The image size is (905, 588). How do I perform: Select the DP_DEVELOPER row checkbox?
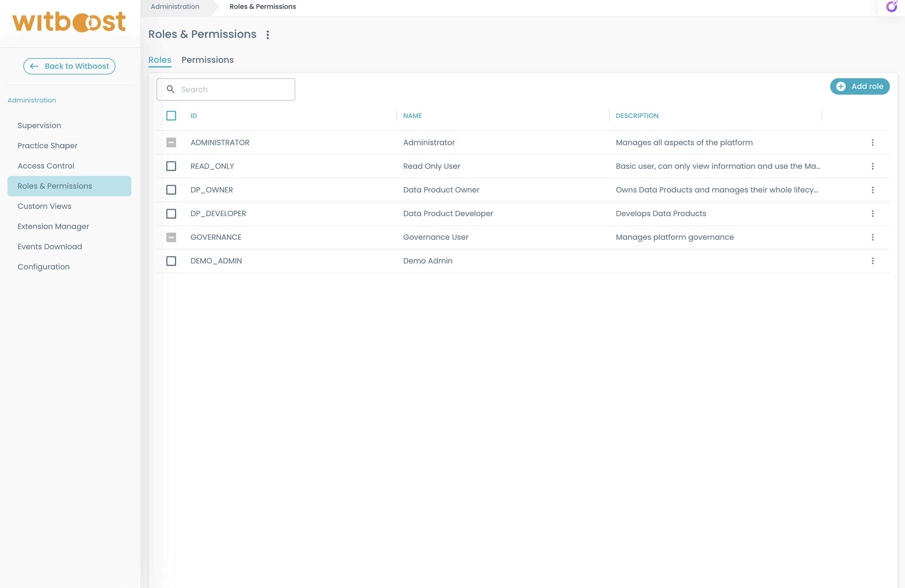click(x=171, y=213)
